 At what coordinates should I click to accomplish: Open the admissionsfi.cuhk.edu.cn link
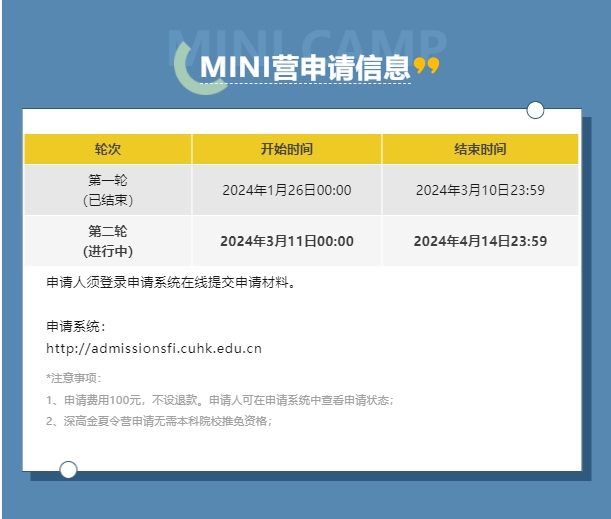[x=154, y=348]
